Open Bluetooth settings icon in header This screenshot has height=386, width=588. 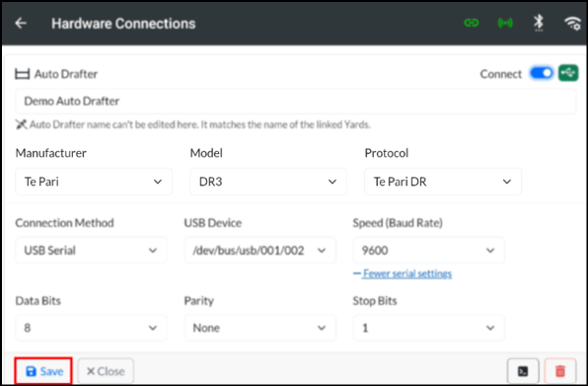point(539,23)
